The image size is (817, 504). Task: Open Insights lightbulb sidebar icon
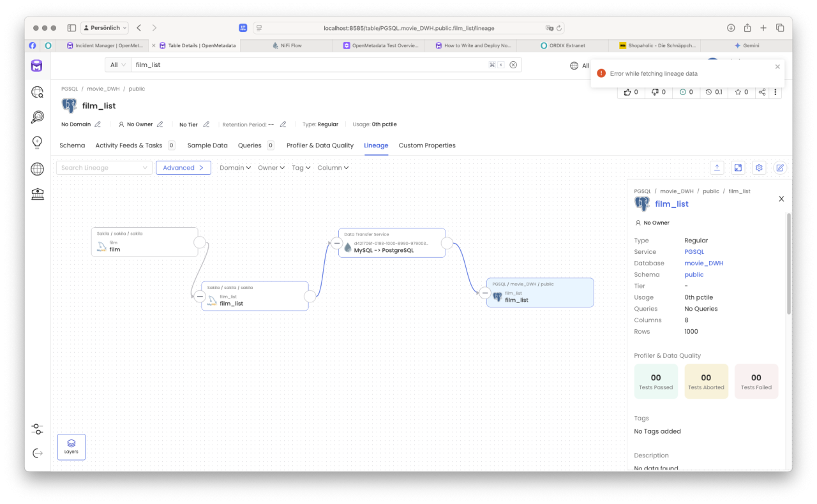pos(37,142)
